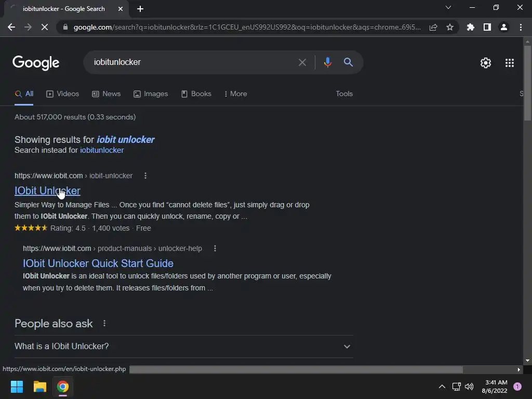Click the horizontal scrollbar thumb
Image resolution: width=532 pixels, height=399 pixels.
tap(296, 369)
